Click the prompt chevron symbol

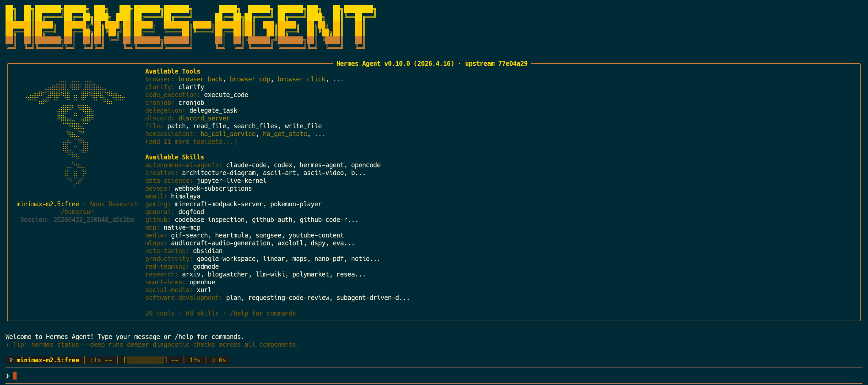coord(7,376)
